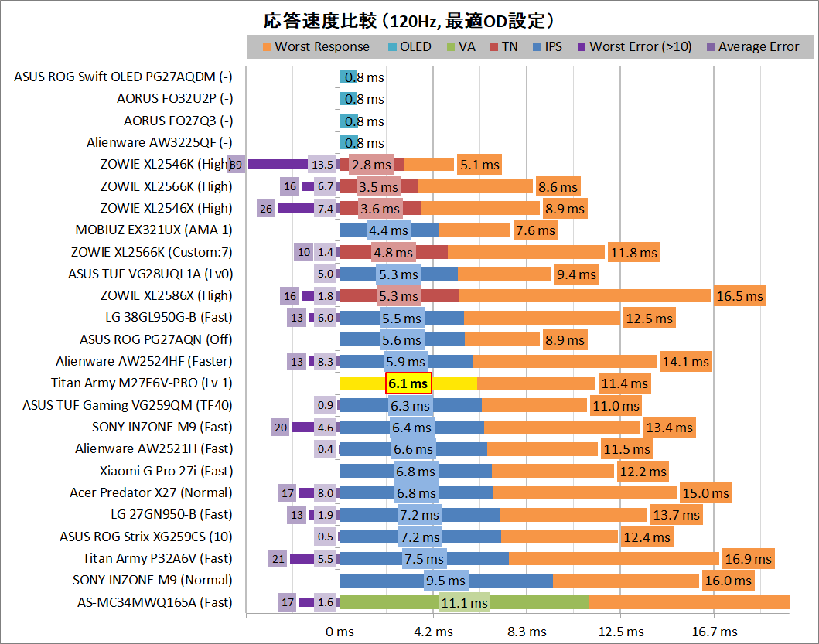Click the 14.1 ms worst response value
The height and width of the screenshot is (644, 819).
[x=685, y=362]
